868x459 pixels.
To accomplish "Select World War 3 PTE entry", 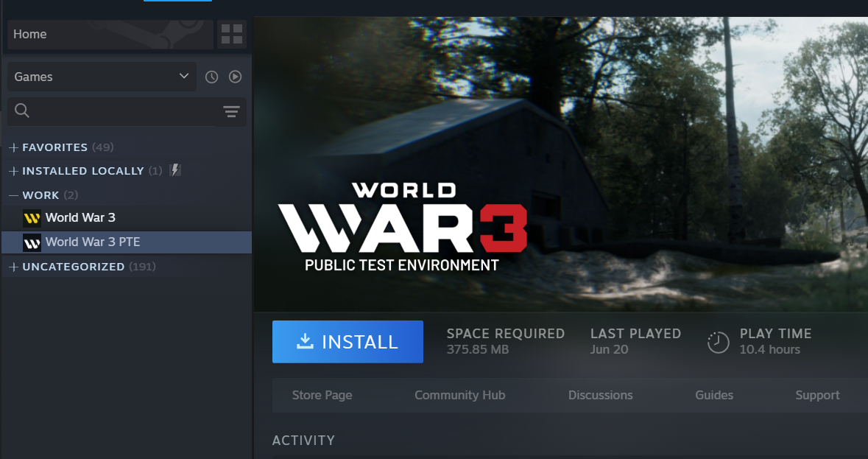I will 127,242.
